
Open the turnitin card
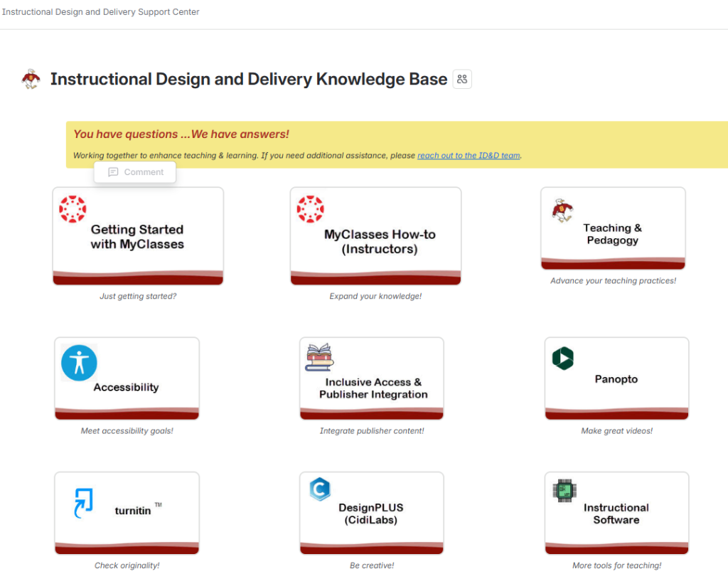(127, 513)
